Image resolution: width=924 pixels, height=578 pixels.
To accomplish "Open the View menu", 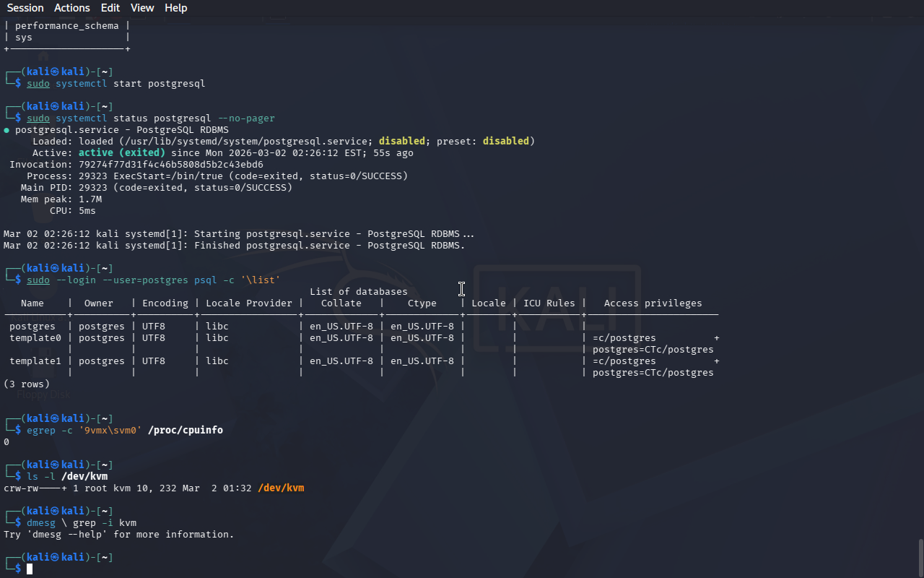I will coord(142,8).
